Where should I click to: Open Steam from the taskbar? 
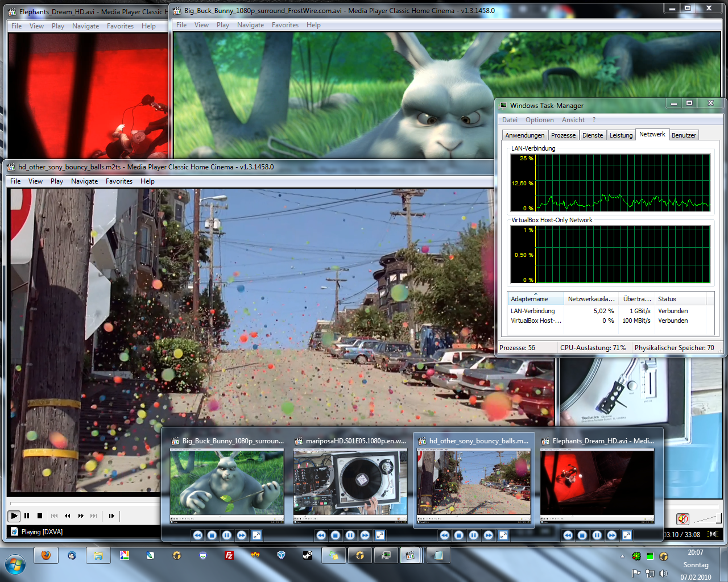[307, 555]
